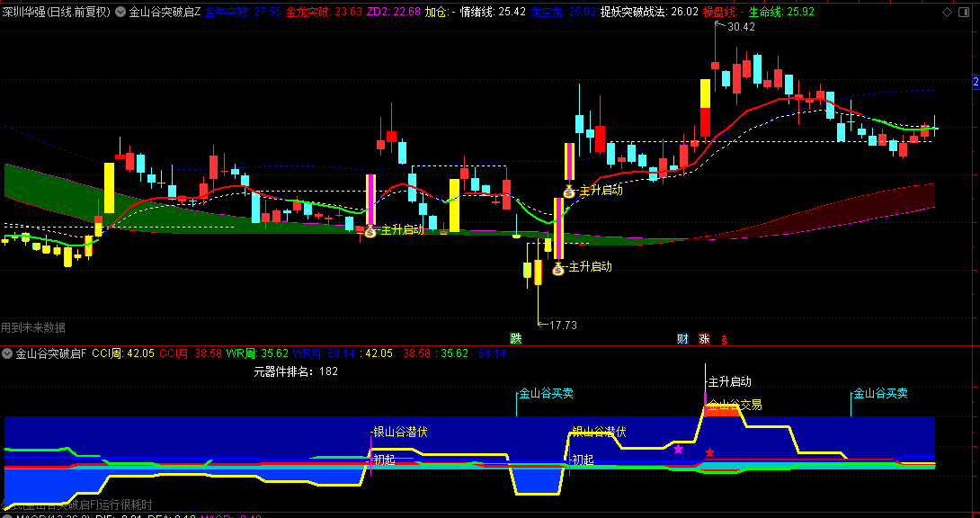Toggle the side panel icon at top right
Viewport: 980px width, 518px height.
click(x=963, y=12)
